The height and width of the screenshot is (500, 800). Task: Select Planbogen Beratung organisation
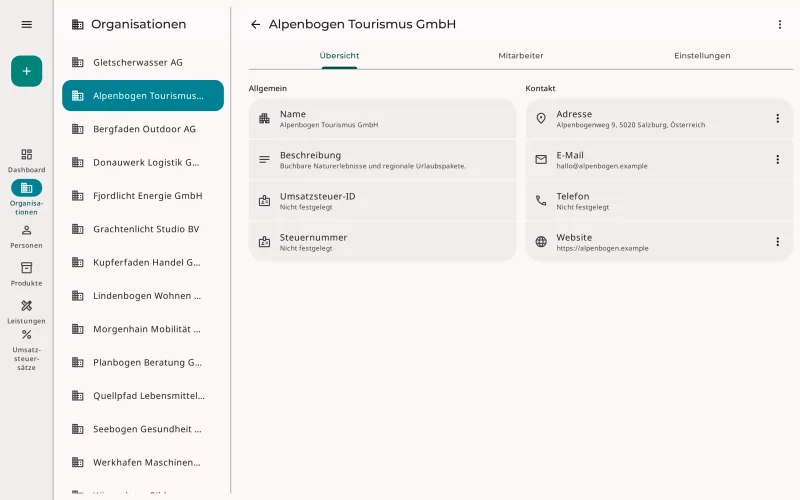coord(143,362)
